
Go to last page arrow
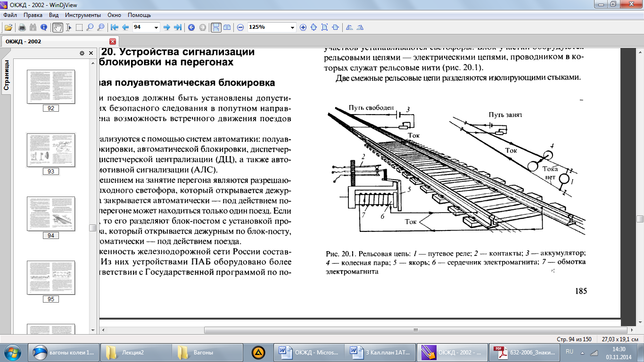tap(177, 27)
